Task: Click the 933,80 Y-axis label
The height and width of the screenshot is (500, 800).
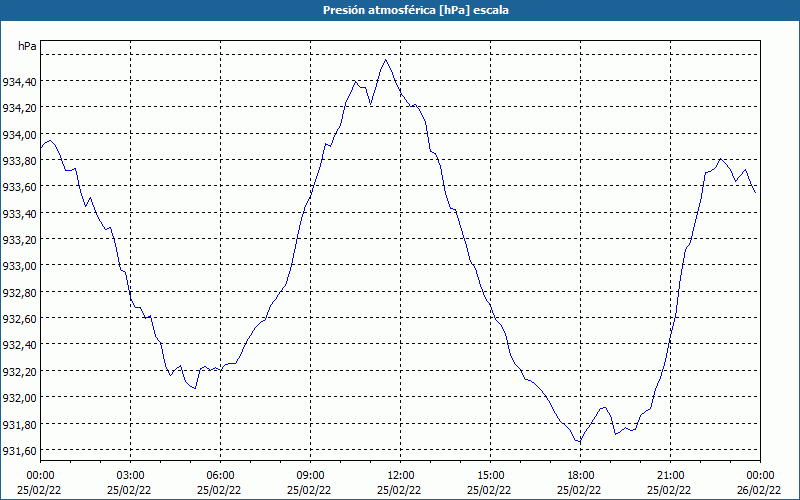Action: tap(19, 160)
